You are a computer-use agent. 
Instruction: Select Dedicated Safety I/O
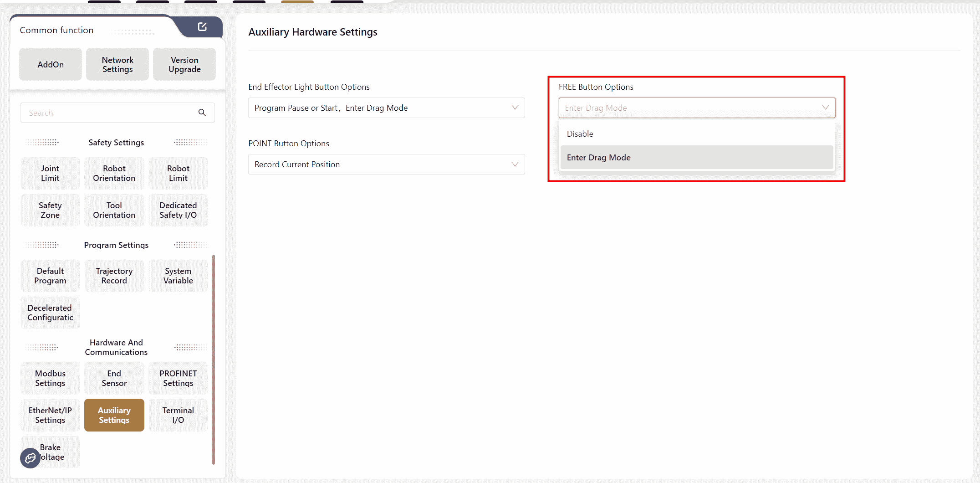(178, 210)
